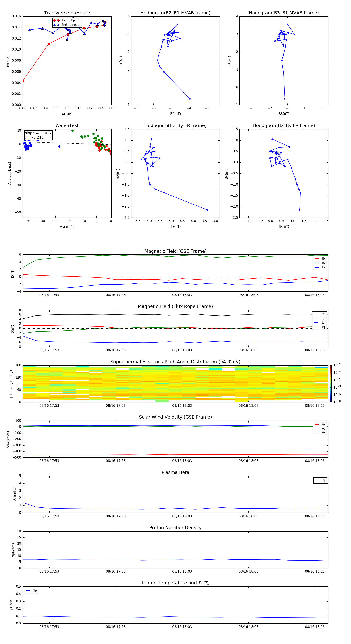Select the 'Bx' entry in GSE legend
This screenshot has height=644, width=351.
[x=320, y=259]
